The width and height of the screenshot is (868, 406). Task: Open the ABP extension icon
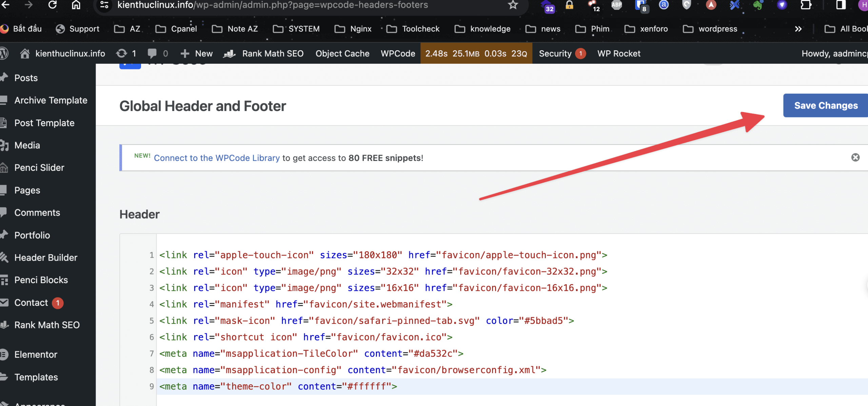[616, 5]
